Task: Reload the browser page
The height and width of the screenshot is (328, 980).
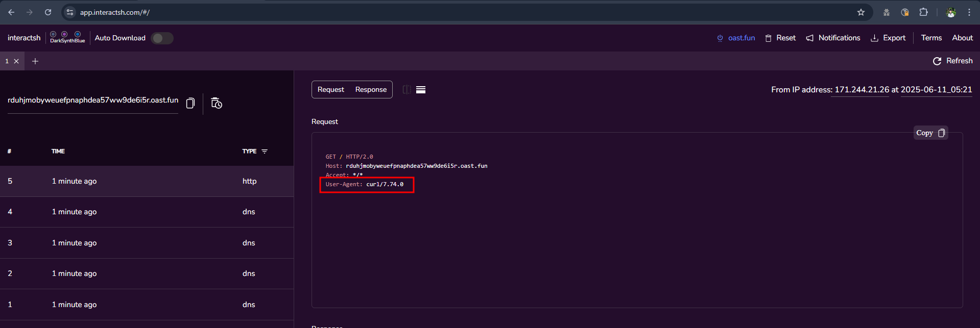Action: click(48, 12)
